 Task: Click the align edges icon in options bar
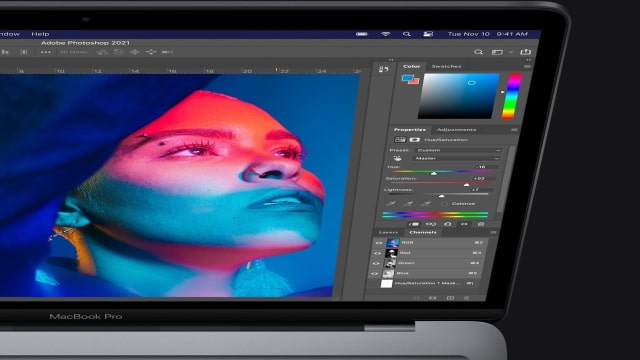click(5, 52)
